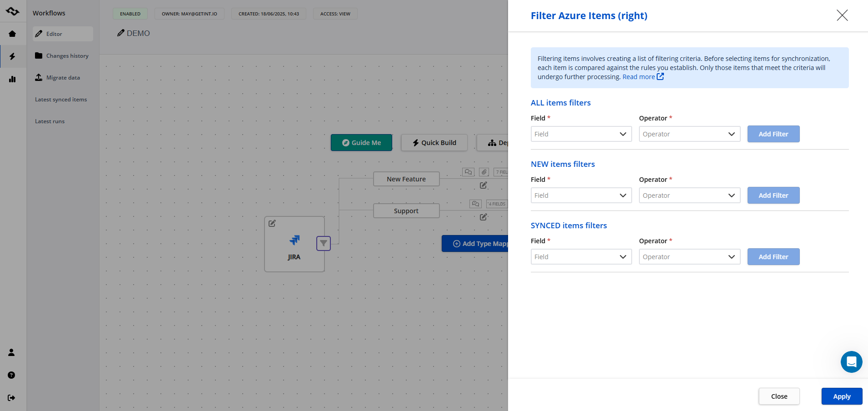This screenshot has width=868, height=411.
Task: Click Add Filter for NEW items filters
Action: 773,195
